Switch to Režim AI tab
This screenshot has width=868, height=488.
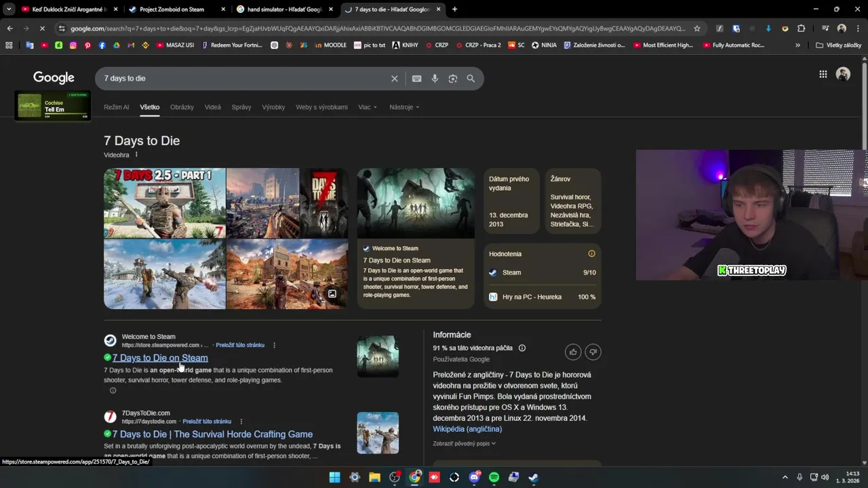coord(117,107)
